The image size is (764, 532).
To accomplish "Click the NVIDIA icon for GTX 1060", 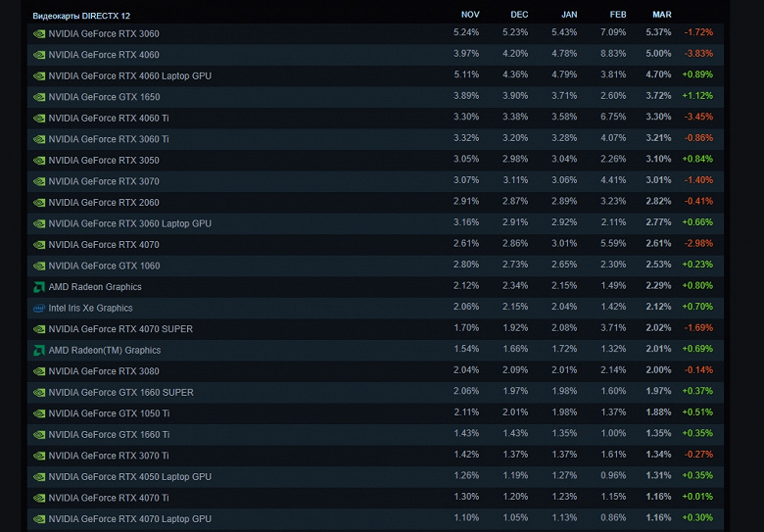I will coord(39,266).
